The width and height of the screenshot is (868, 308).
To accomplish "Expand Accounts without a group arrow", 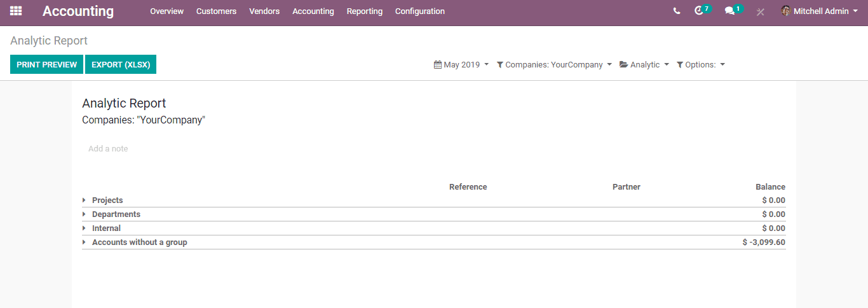I will point(84,242).
